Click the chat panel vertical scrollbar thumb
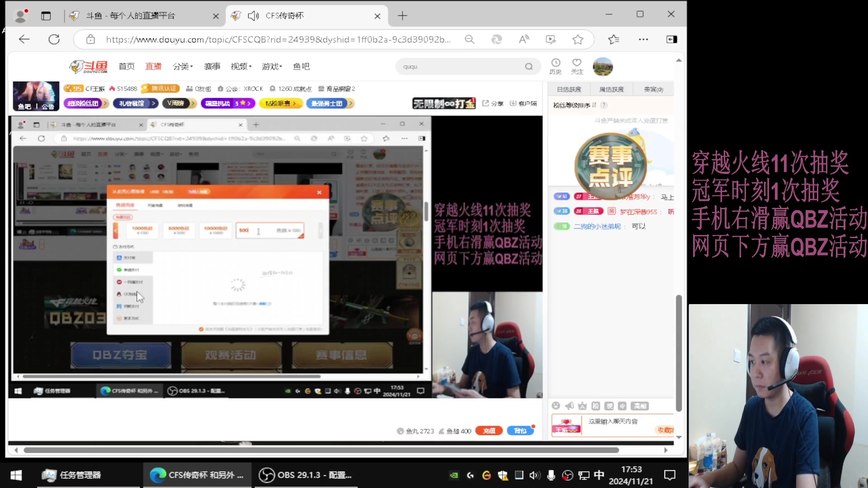 pyautogui.click(x=679, y=353)
